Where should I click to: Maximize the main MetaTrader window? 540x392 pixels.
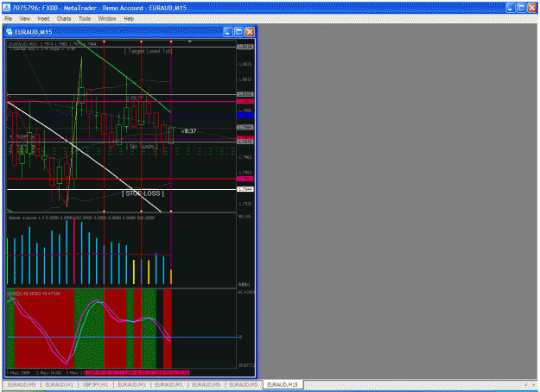[521, 8]
